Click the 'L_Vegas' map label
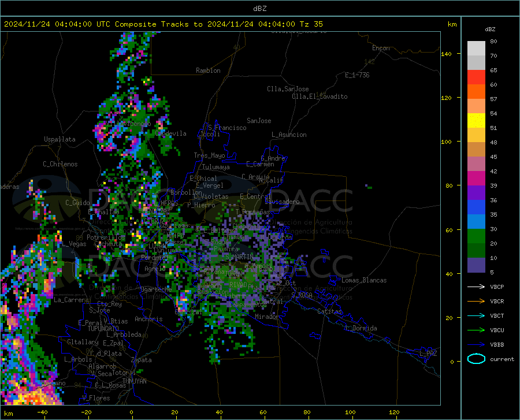 [x=75, y=244]
